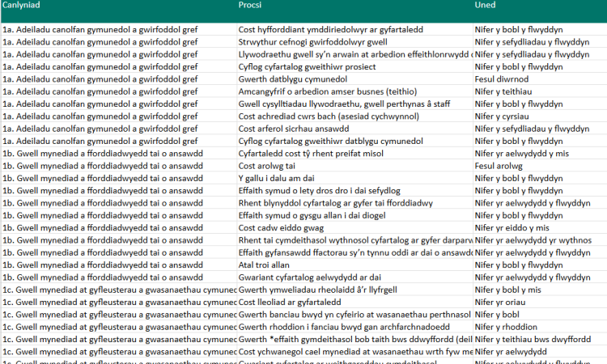Click unit cell 'Fesul diwrnod'
Screen dimensions: 607x364
(540, 79)
